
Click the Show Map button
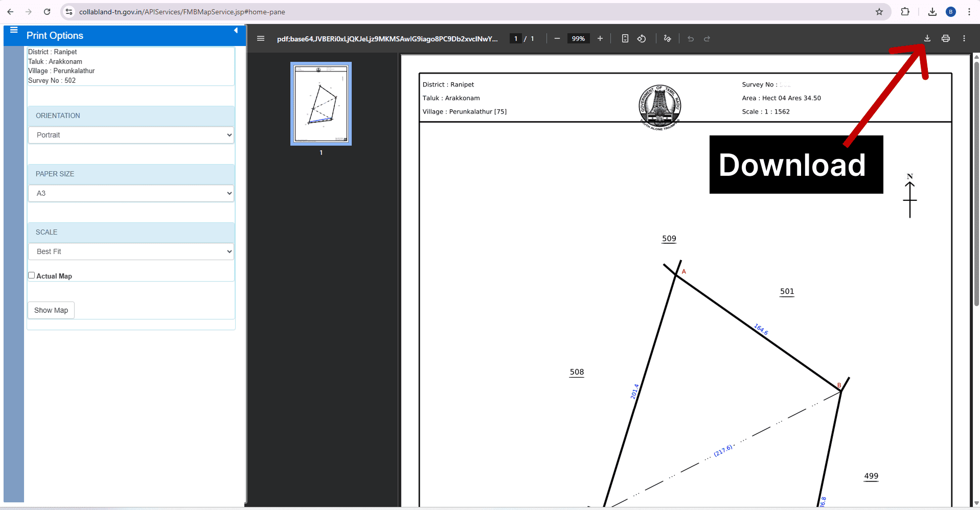click(x=51, y=310)
